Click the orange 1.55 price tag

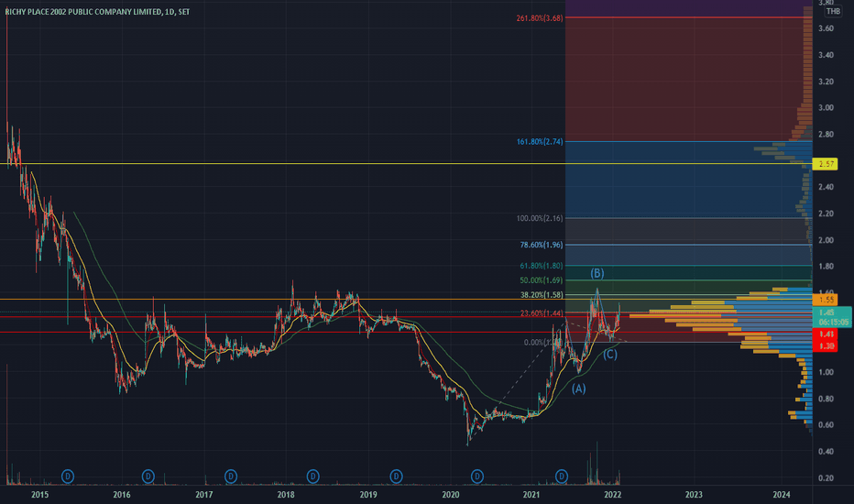click(x=825, y=300)
